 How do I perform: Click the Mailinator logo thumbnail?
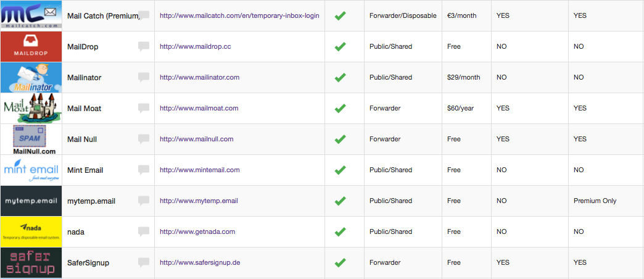click(31, 77)
